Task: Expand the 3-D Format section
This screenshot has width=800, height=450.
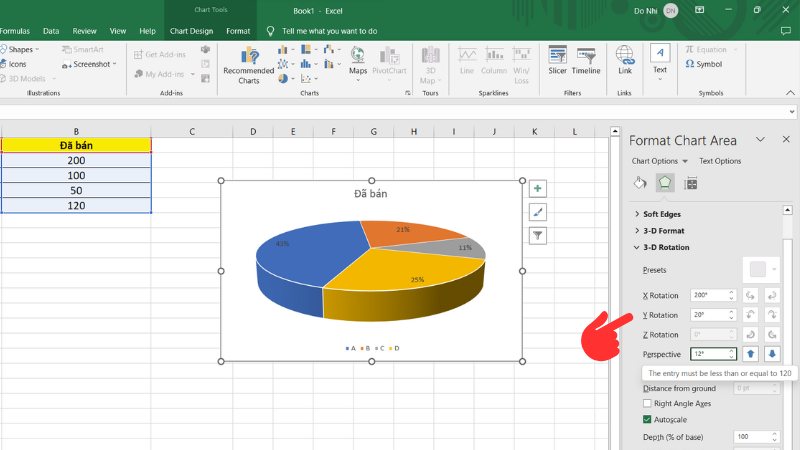Action: 637,231
